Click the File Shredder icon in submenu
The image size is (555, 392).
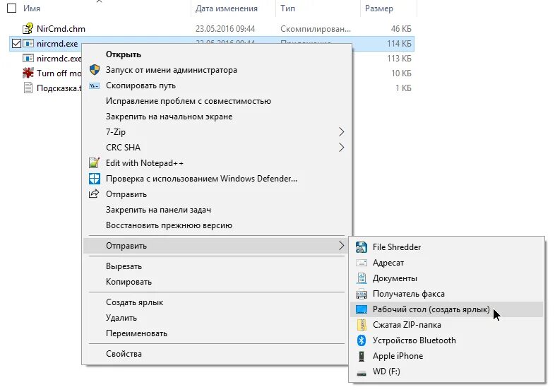click(x=362, y=247)
